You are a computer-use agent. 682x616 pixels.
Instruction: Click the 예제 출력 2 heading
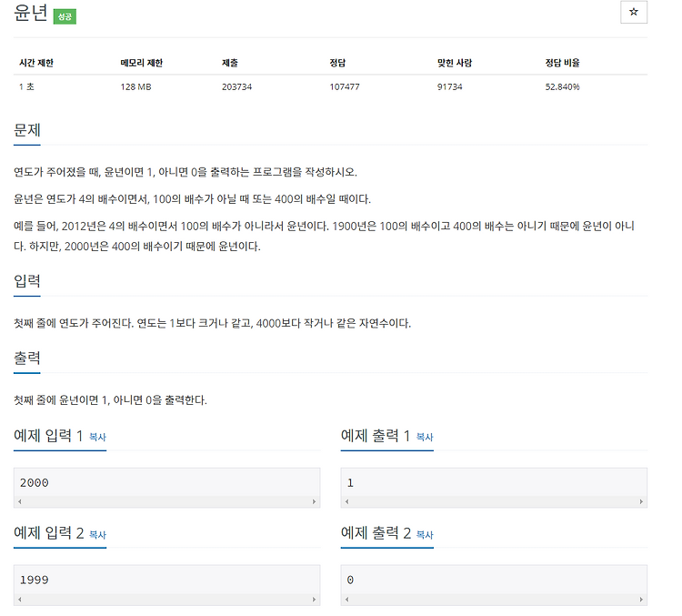pos(376,533)
